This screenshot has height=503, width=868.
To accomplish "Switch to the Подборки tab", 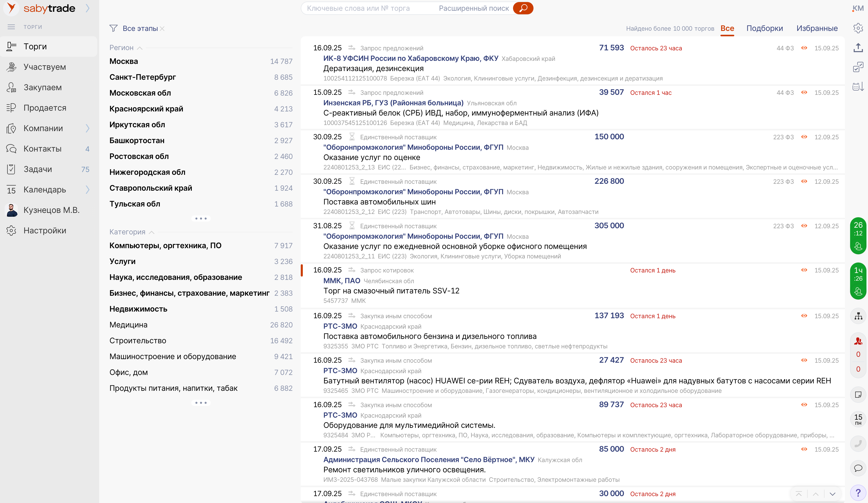I will pyautogui.click(x=764, y=28).
